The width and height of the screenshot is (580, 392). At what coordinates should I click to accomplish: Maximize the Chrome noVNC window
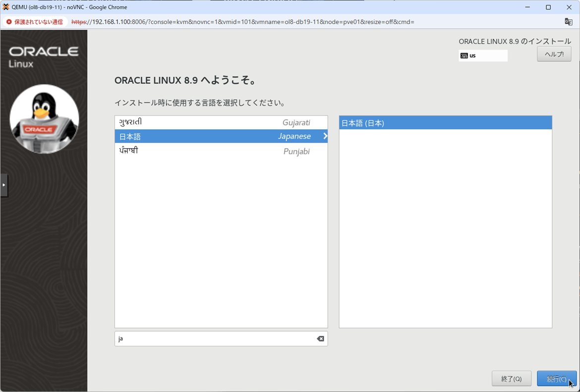tap(548, 7)
